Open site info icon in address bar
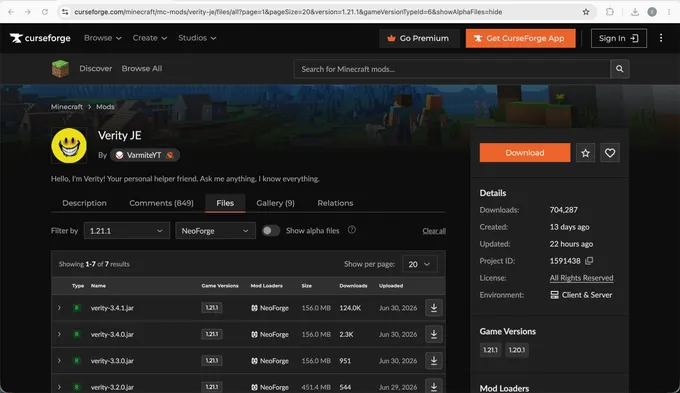680x393 pixels. (65, 12)
